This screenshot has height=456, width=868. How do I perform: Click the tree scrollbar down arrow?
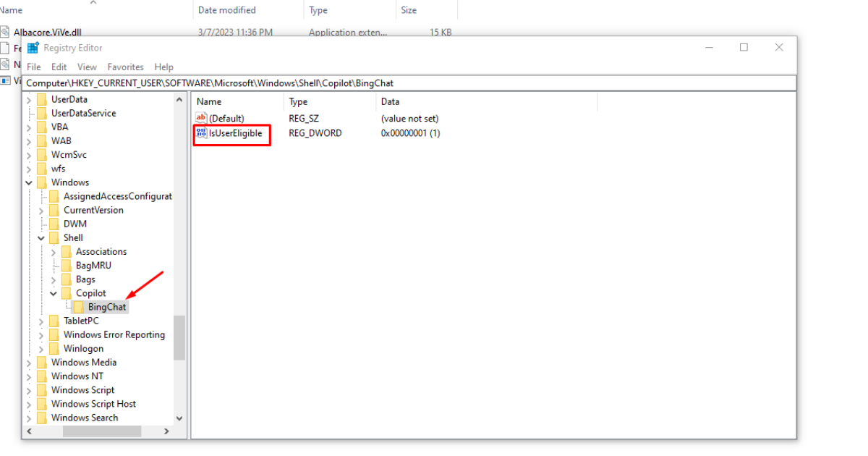coord(179,418)
